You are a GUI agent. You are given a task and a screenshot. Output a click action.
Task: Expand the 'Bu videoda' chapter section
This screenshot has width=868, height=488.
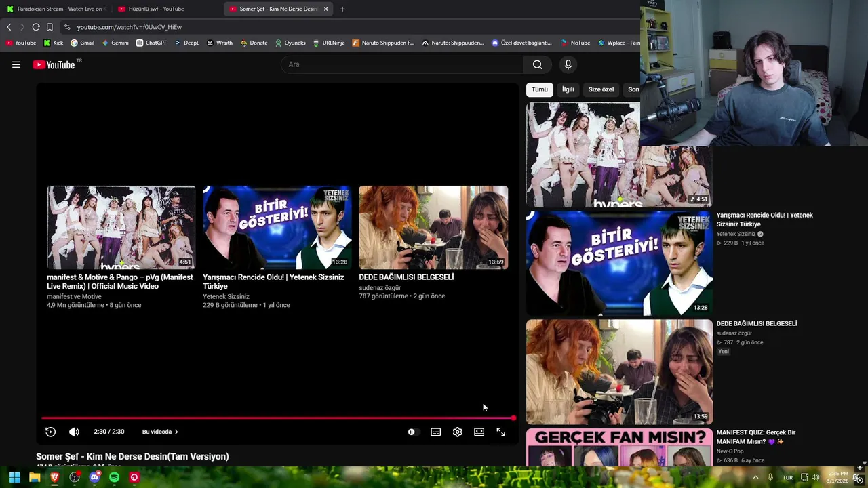pos(160,432)
